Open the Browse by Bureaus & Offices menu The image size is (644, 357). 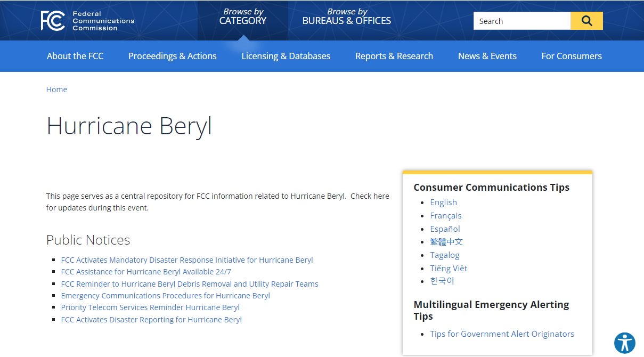[x=346, y=16]
